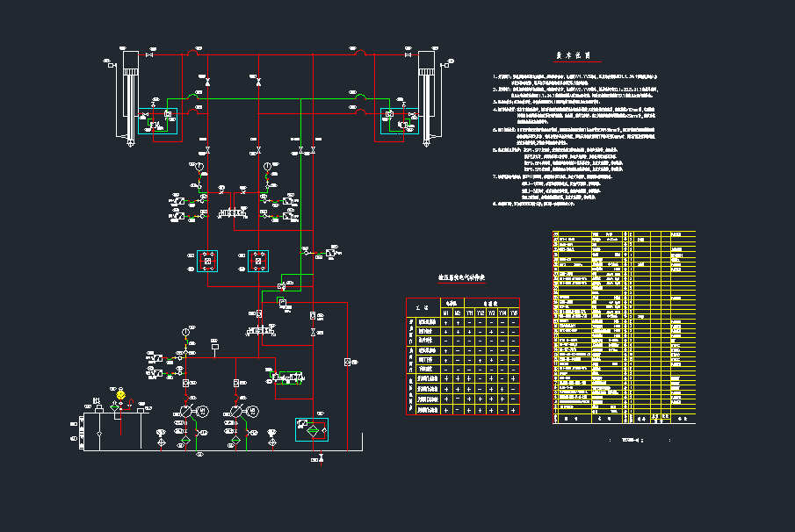
Task: Click the right cyan valve block near cylinder
Action: (400, 121)
